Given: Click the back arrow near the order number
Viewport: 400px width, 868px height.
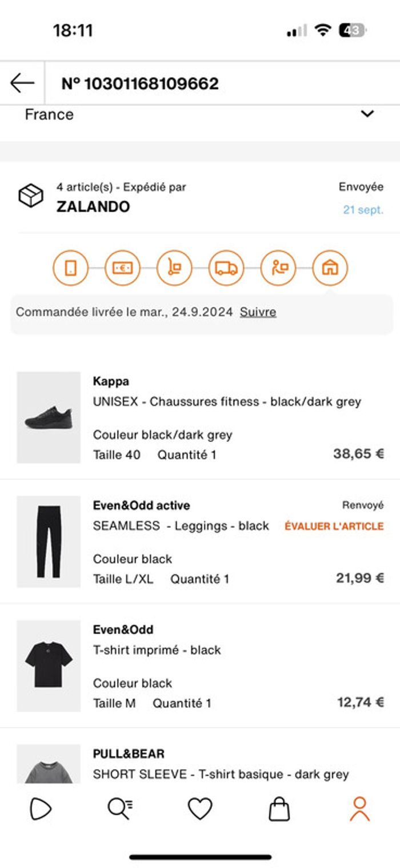Looking at the screenshot, I should (x=21, y=82).
